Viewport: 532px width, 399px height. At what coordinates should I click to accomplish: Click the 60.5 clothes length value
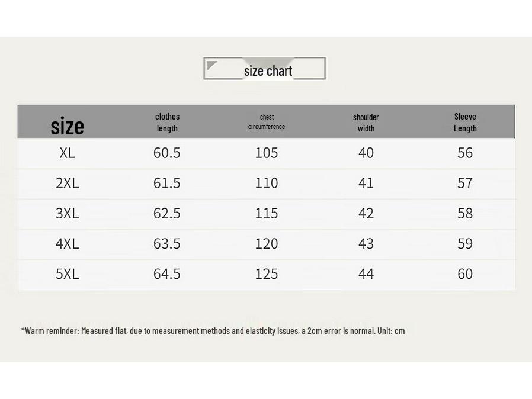(x=166, y=153)
